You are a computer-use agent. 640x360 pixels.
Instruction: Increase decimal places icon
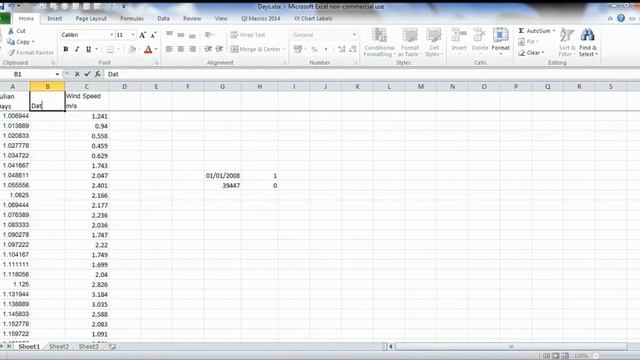[342, 49]
